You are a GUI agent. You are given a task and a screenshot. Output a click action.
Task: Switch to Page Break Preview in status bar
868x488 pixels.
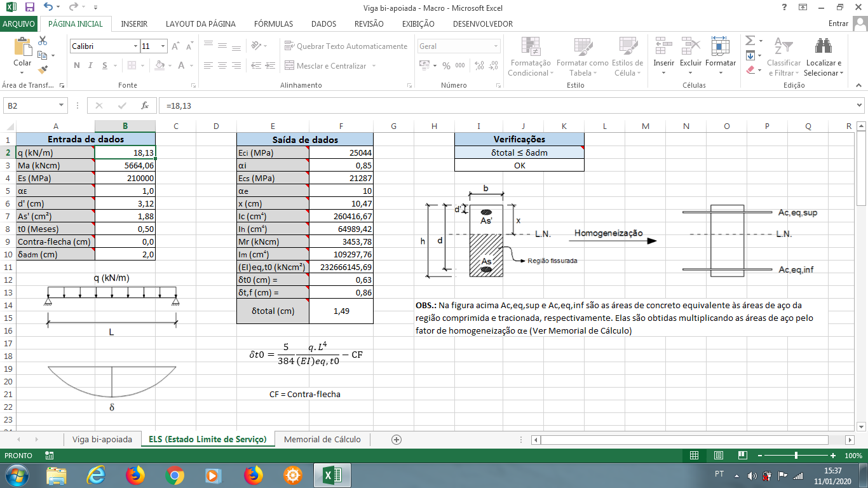click(x=742, y=456)
